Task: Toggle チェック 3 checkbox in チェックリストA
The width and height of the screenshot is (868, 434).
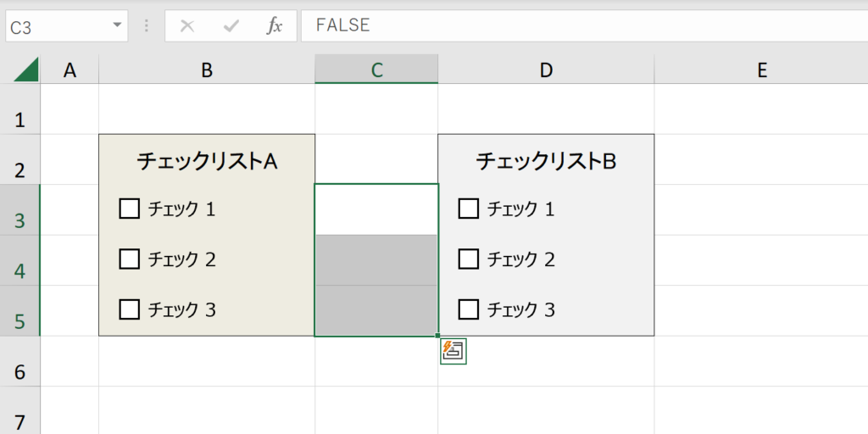Action: (129, 310)
